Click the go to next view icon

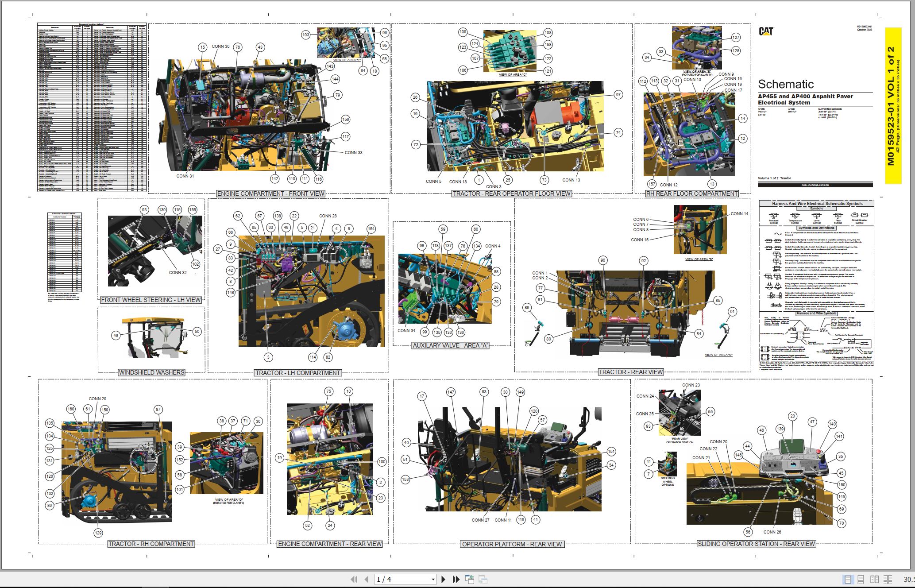[483, 579]
